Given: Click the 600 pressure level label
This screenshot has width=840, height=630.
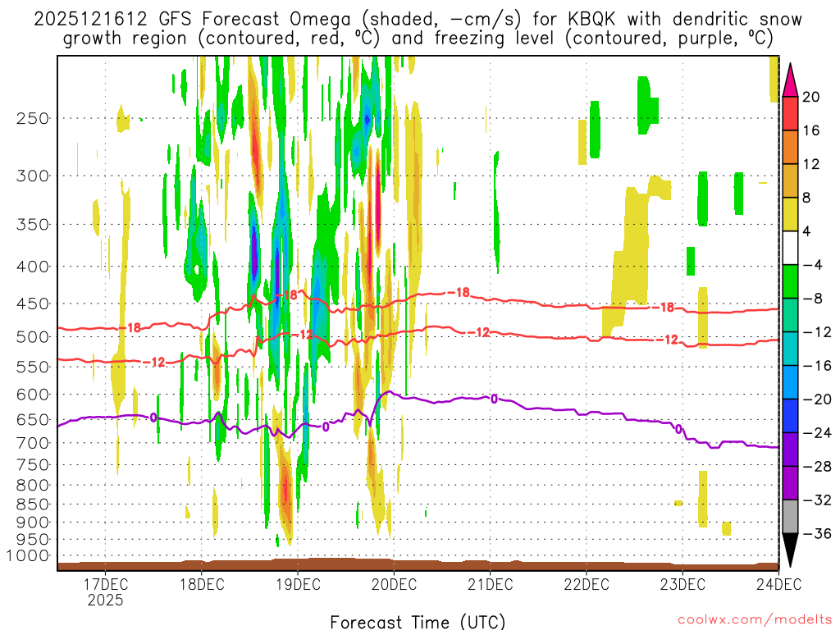Looking at the screenshot, I should tap(33, 395).
